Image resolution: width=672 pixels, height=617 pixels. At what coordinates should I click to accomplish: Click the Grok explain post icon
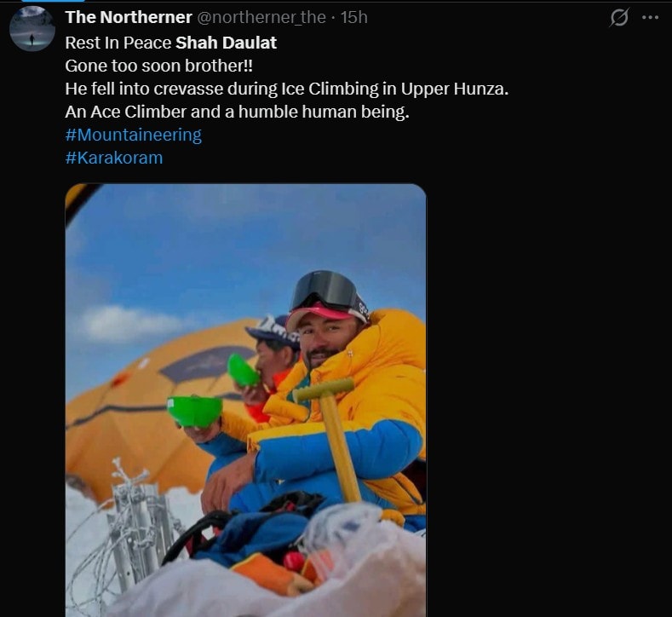pos(620,17)
